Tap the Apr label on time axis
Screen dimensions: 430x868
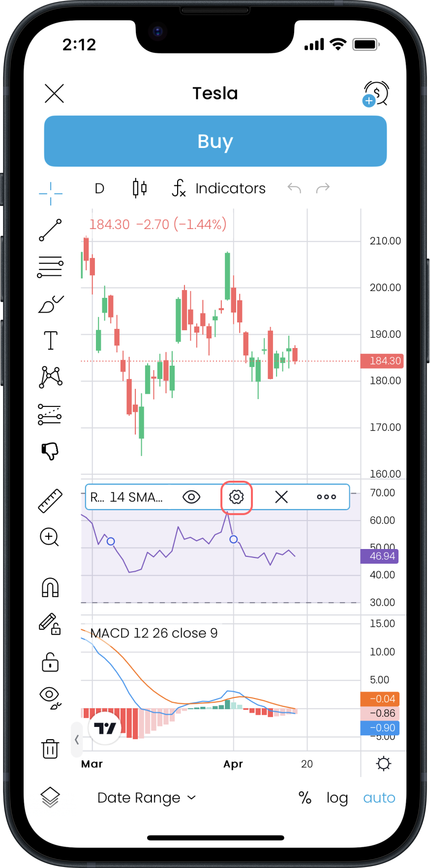[233, 764]
